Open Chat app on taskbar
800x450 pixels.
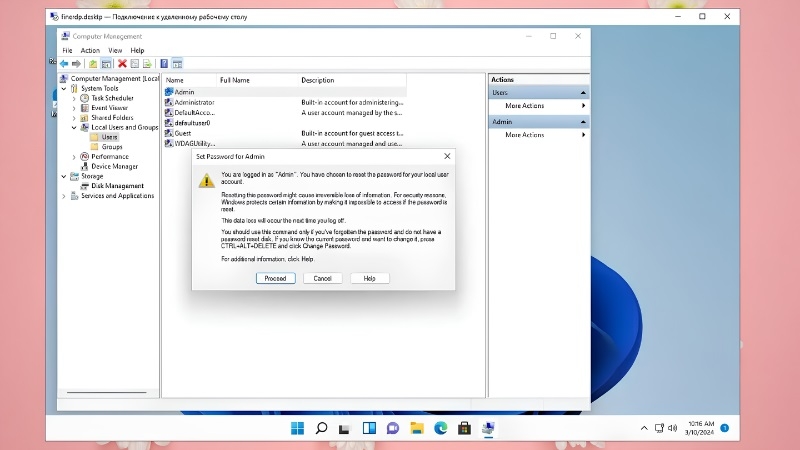392,428
